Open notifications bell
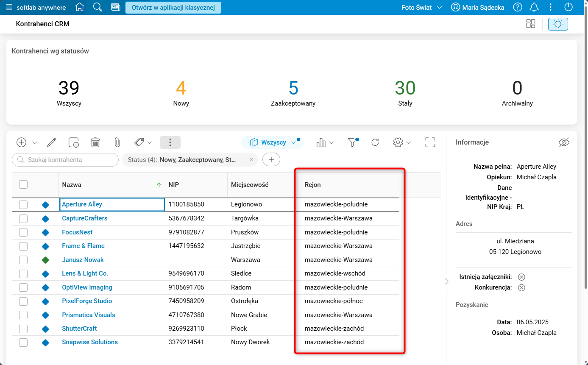The width and height of the screenshot is (588, 365). (x=534, y=7)
